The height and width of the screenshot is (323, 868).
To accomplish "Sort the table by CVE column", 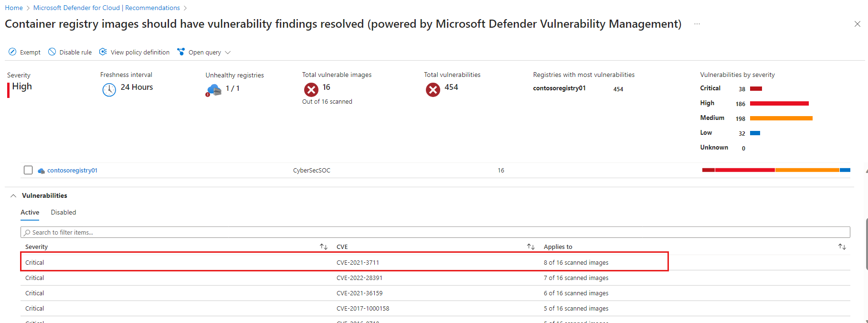I will point(531,247).
